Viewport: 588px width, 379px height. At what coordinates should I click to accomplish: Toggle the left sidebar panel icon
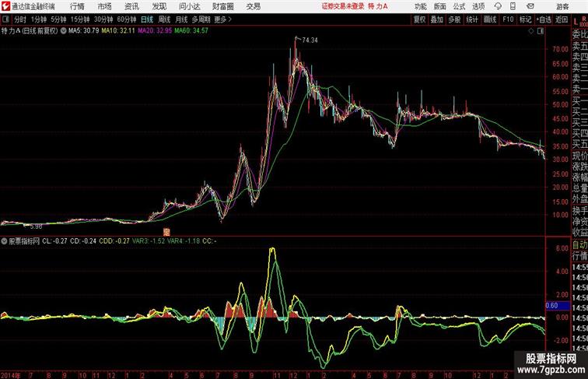click(x=5, y=19)
